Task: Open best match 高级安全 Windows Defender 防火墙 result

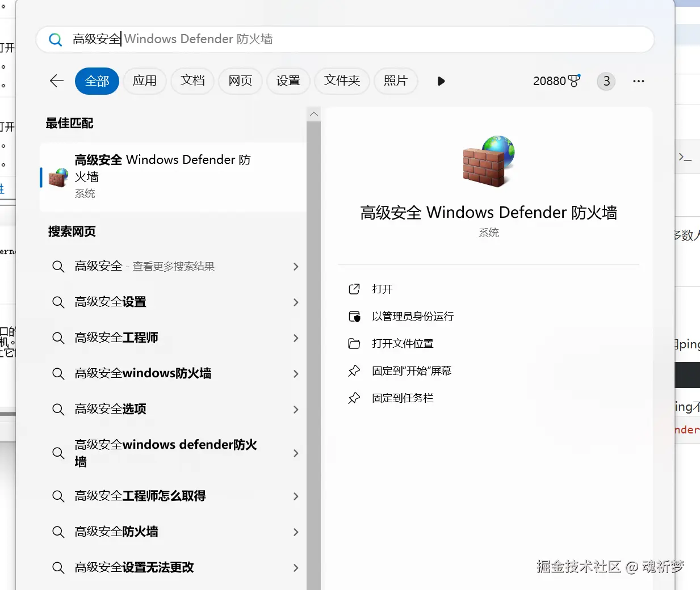Action: coord(173,177)
